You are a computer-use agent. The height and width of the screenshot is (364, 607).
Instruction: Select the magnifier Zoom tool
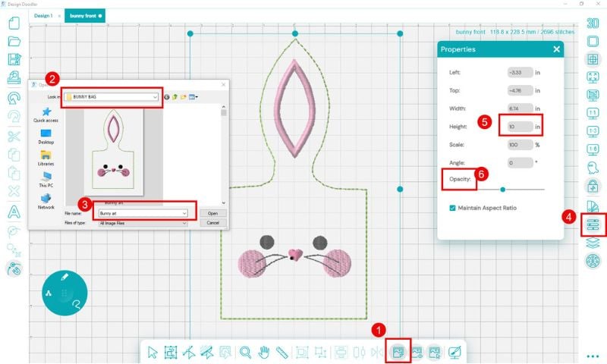click(x=245, y=352)
